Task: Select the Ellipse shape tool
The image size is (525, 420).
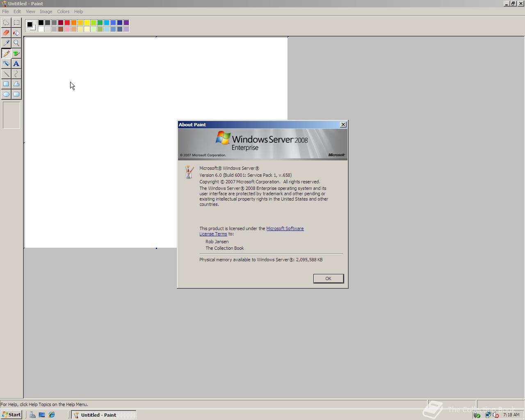Action: coord(6,94)
